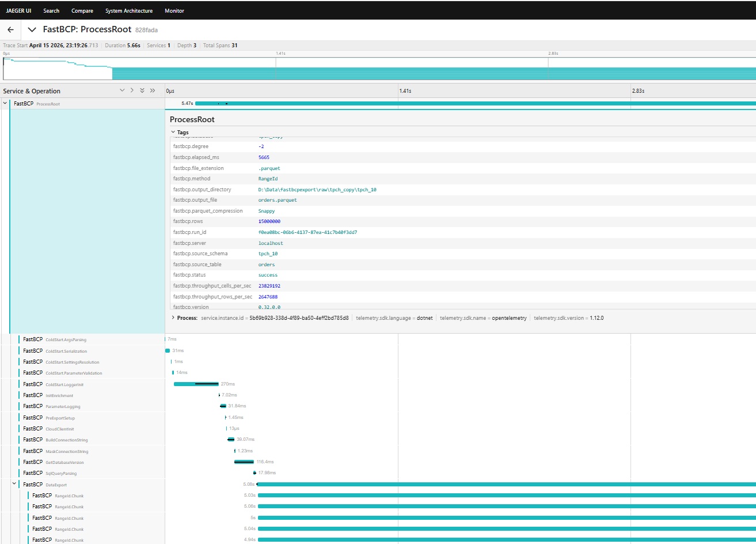The width and height of the screenshot is (756, 544).
Task: Select the DataExport span name
Action: tap(56, 485)
